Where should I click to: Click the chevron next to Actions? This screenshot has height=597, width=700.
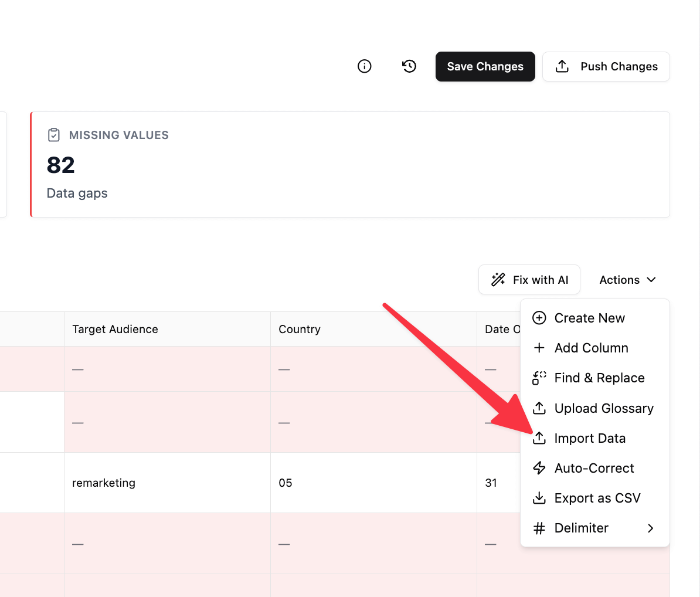(x=651, y=280)
